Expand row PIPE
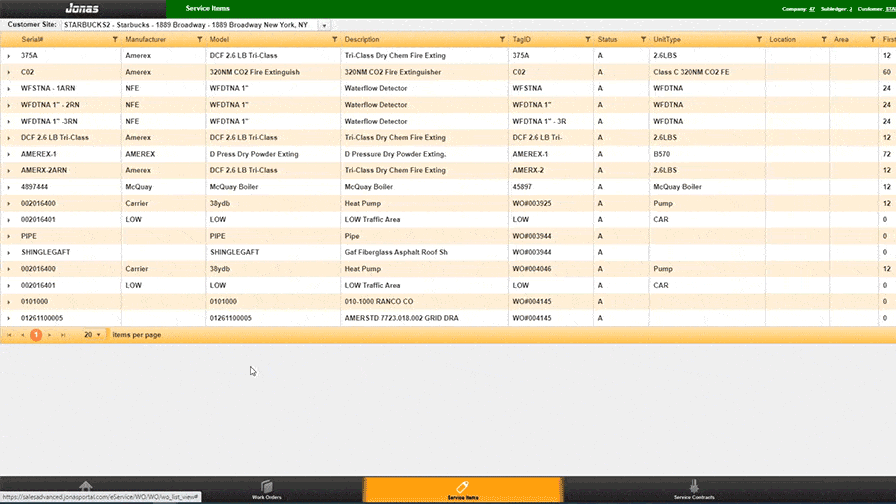896x504 pixels. point(9,236)
